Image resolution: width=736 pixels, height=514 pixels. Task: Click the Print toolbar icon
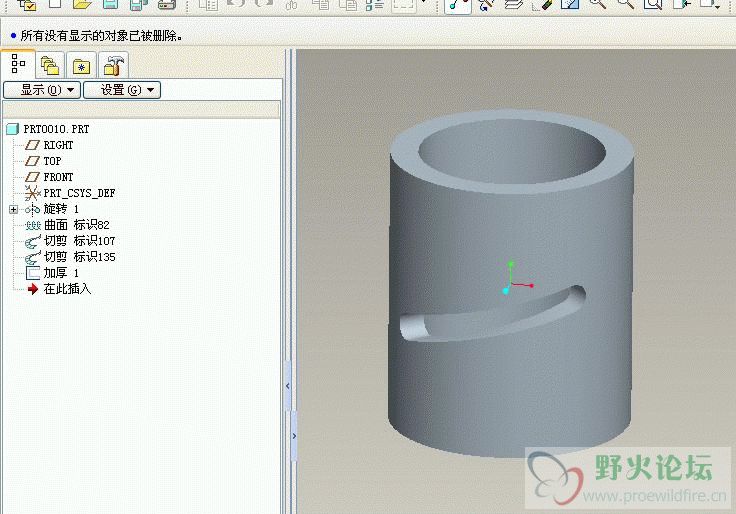[x=167, y=5]
